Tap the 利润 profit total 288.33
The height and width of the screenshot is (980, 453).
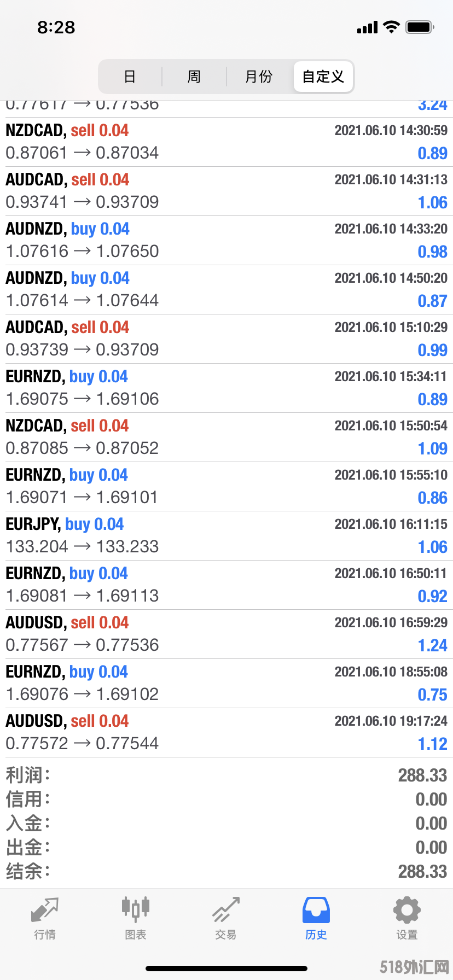point(422,775)
